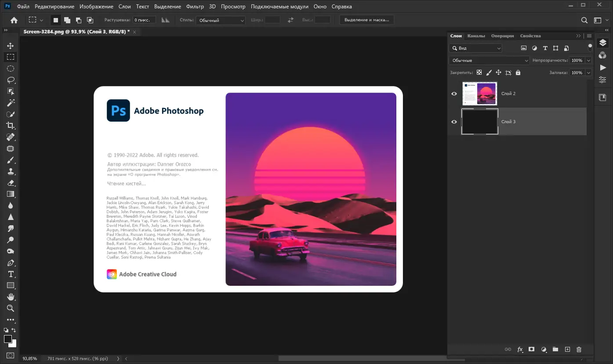Delete the layer using the trash icon
613x364 pixels.
pos(579,350)
